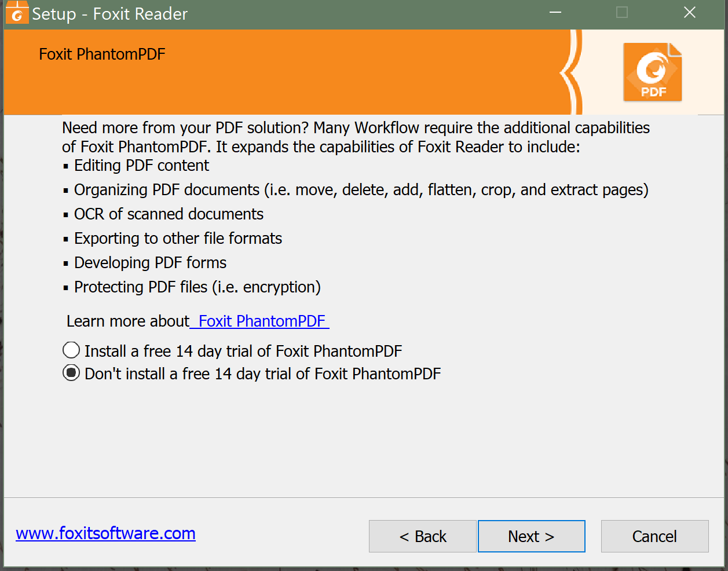This screenshot has height=571, width=728.
Task: Click the Foxit setup icon in title bar
Action: click(17, 13)
